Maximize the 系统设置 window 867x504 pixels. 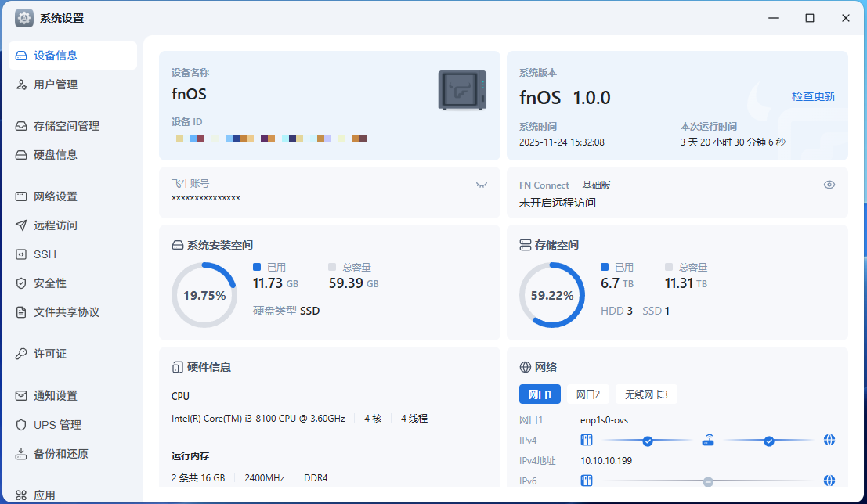810,18
